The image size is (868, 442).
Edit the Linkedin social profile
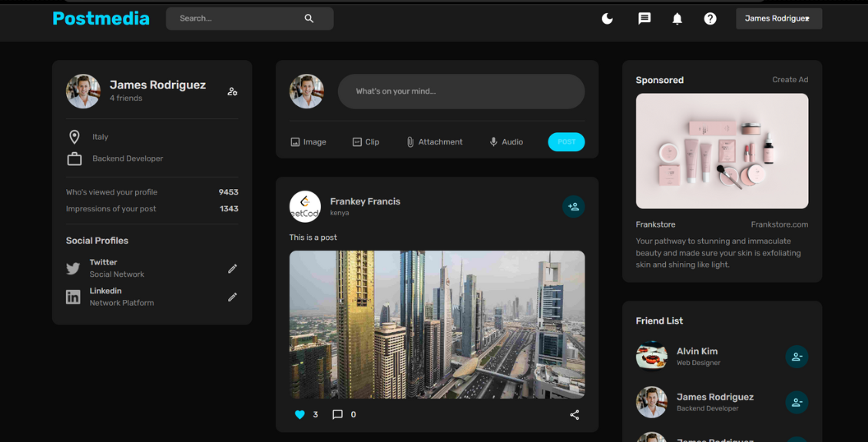tap(233, 297)
